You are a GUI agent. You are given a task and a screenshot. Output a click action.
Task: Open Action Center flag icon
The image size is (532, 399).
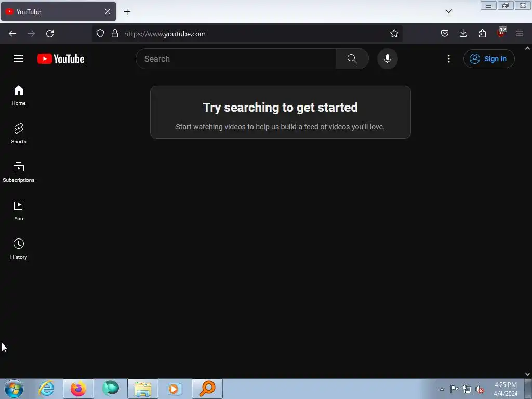(x=454, y=389)
